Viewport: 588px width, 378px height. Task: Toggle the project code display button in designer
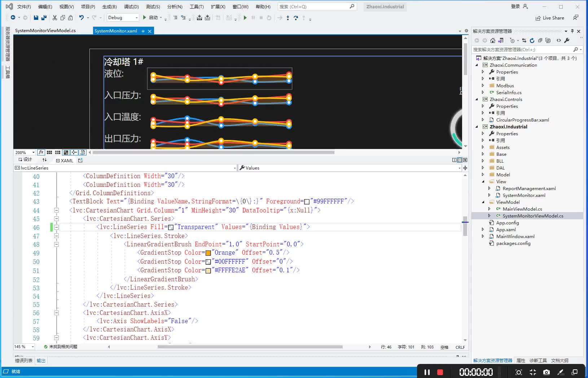(83, 152)
